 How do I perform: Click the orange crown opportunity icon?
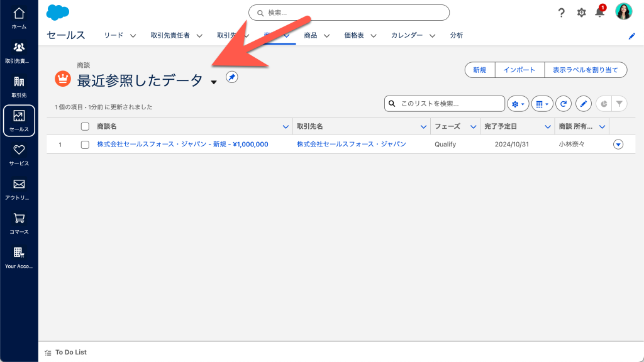point(63,79)
